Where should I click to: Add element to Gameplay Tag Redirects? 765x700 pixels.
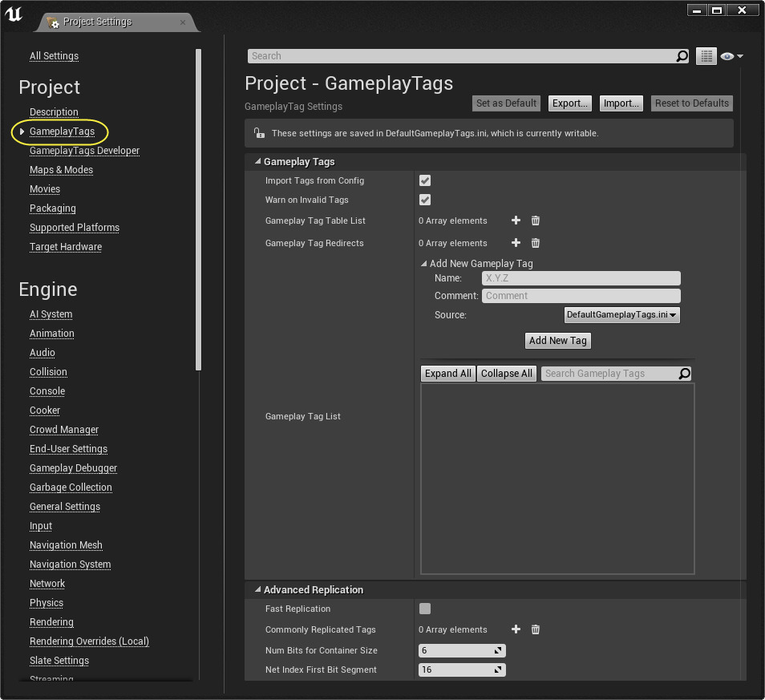(516, 243)
